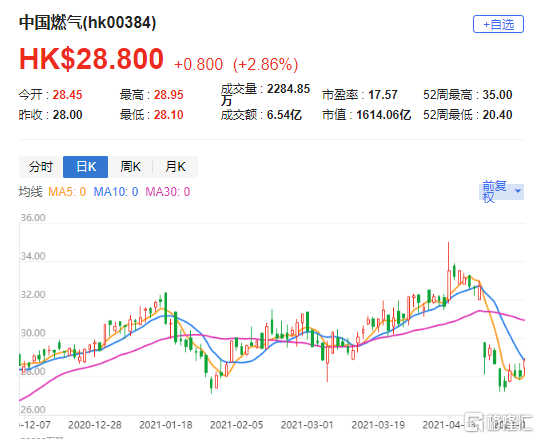The width and height of the screenshot is (539, 439).
Task: Click 52周最高 value 35.00
Action: [x=497, y=95]
